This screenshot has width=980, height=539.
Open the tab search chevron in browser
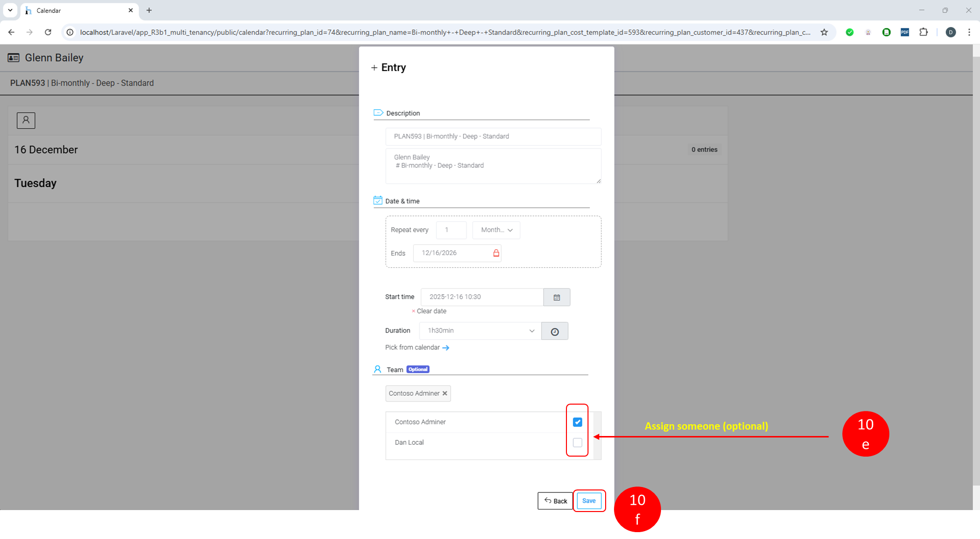[x=10, y=10]
